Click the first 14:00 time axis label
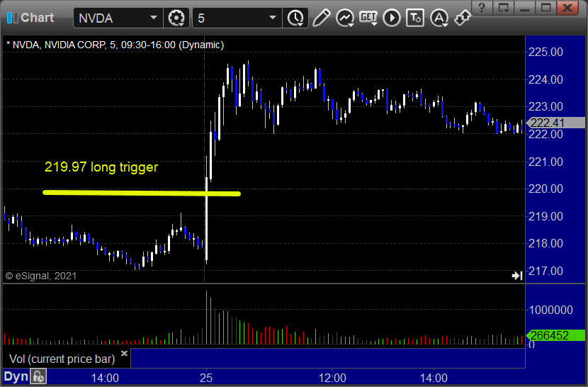This screenshot has width=588, height=387. click(105, 378)
